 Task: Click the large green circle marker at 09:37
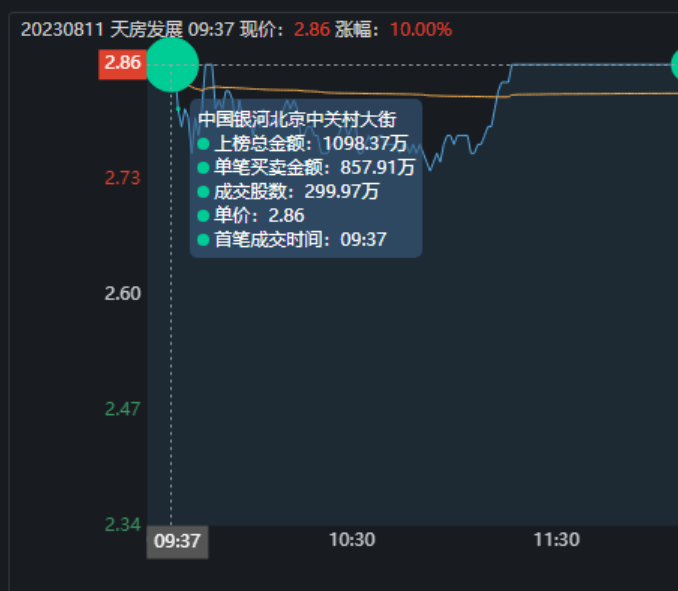172,64
